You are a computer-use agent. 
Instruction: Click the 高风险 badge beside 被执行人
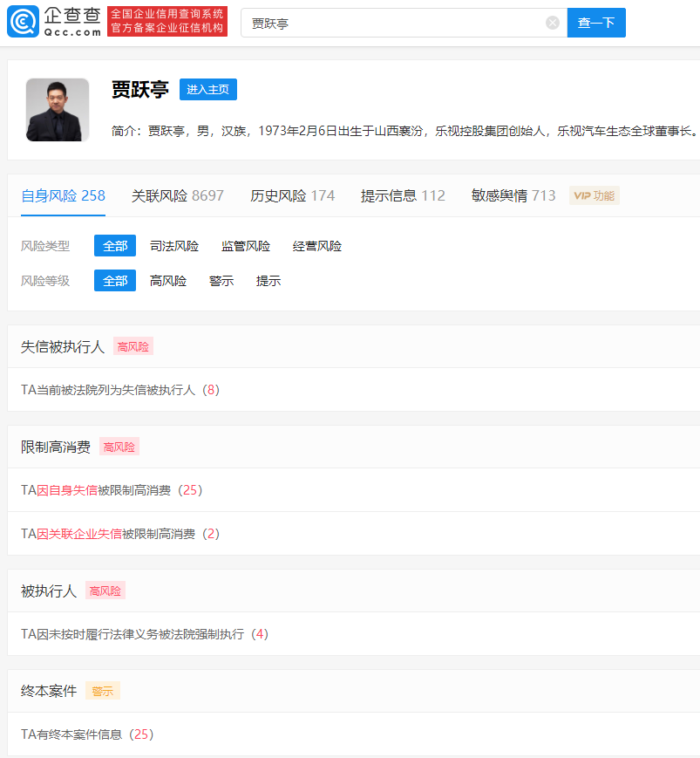click(x=105, y=591)
